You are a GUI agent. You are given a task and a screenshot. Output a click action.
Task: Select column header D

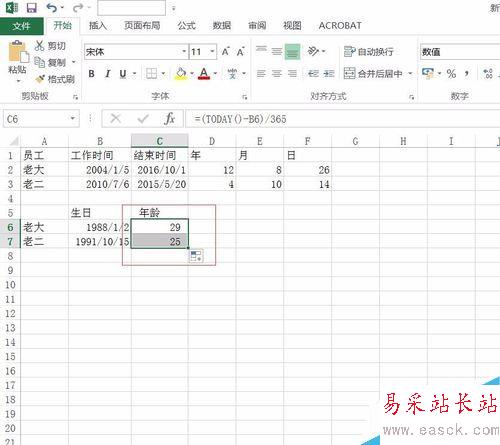[212, 141]
